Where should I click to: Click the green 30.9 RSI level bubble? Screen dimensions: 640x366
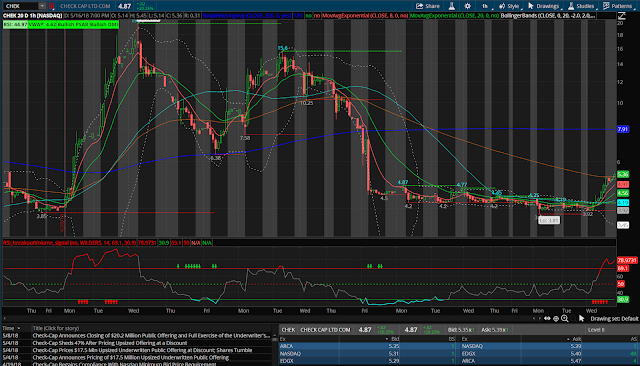623,299
